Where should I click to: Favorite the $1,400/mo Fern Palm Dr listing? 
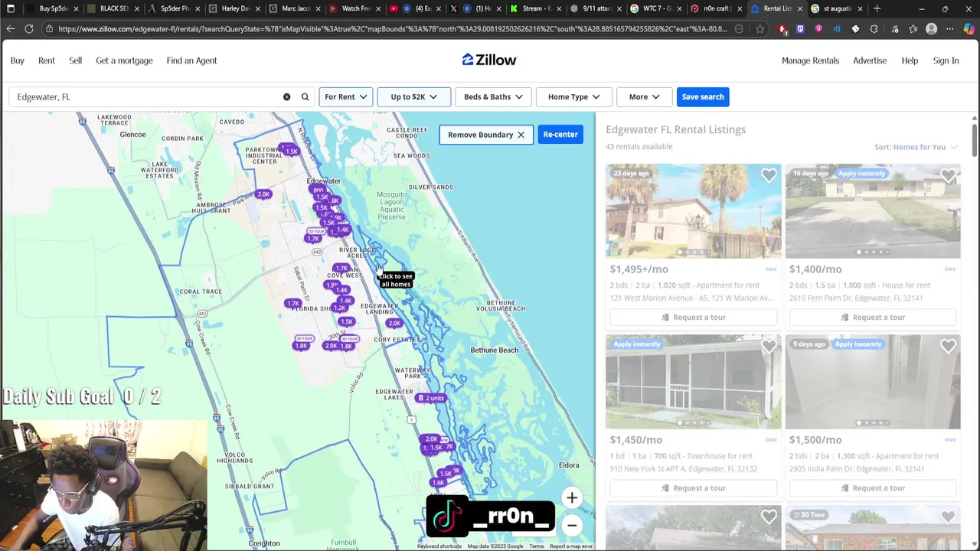[x=948, y=176]
